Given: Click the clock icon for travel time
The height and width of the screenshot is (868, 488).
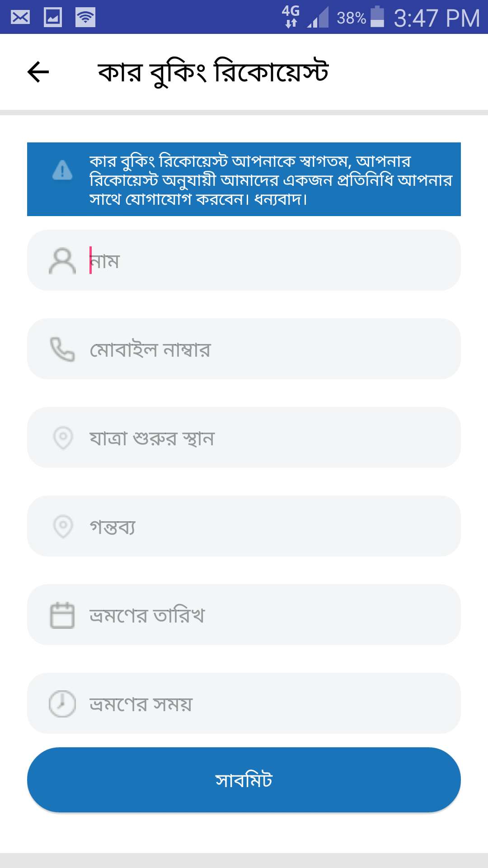Looking at the screenshot, I should click(x=62, y=703).
